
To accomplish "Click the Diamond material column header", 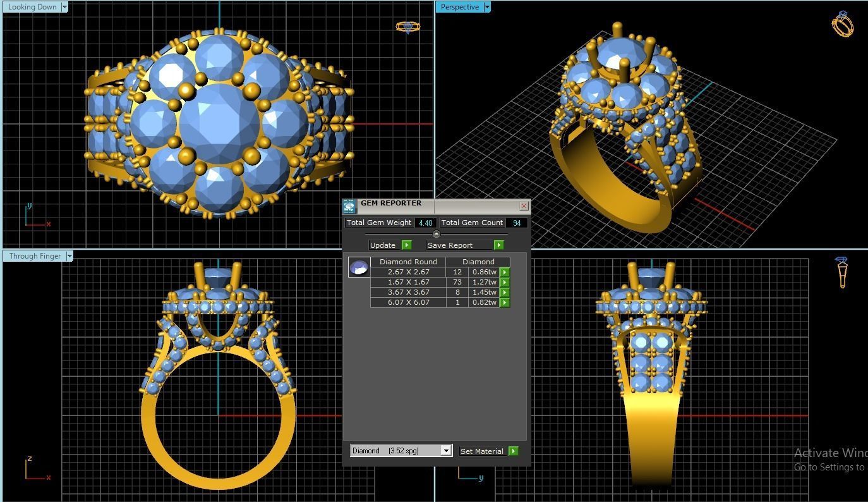I will click(x=478, y=262).
